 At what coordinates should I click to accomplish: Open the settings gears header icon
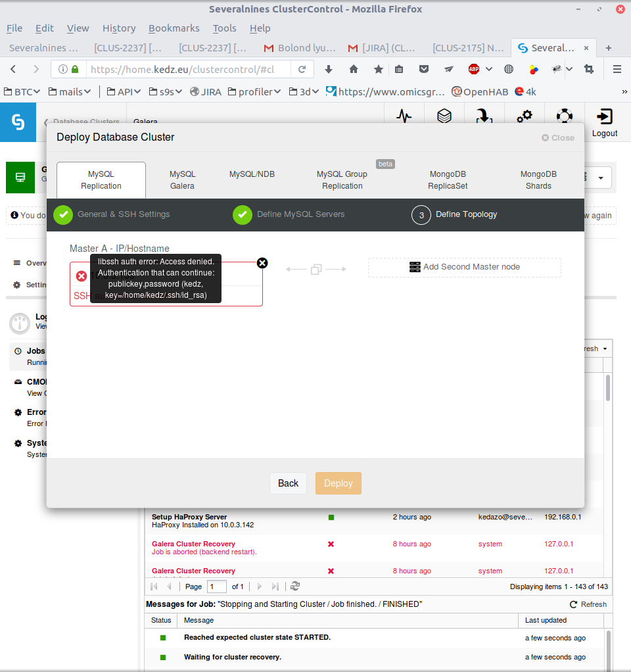point(525,116)
